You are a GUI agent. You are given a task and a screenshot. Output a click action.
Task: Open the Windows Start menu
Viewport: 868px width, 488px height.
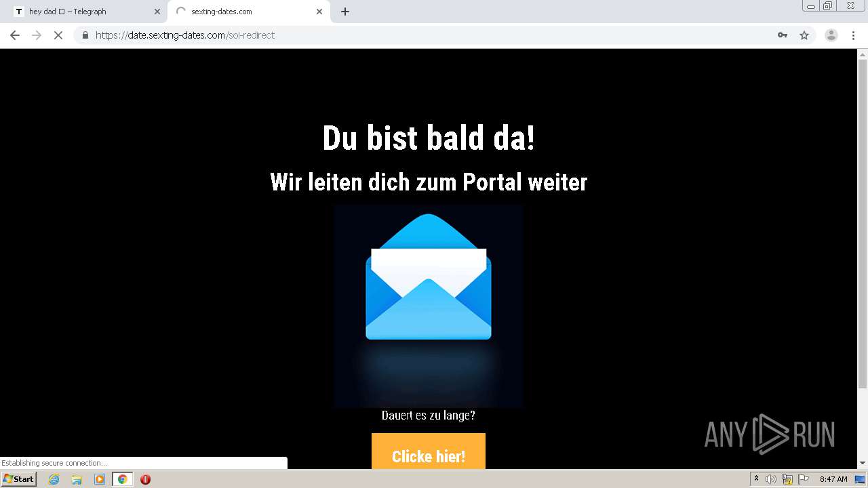tap(19, 479)
